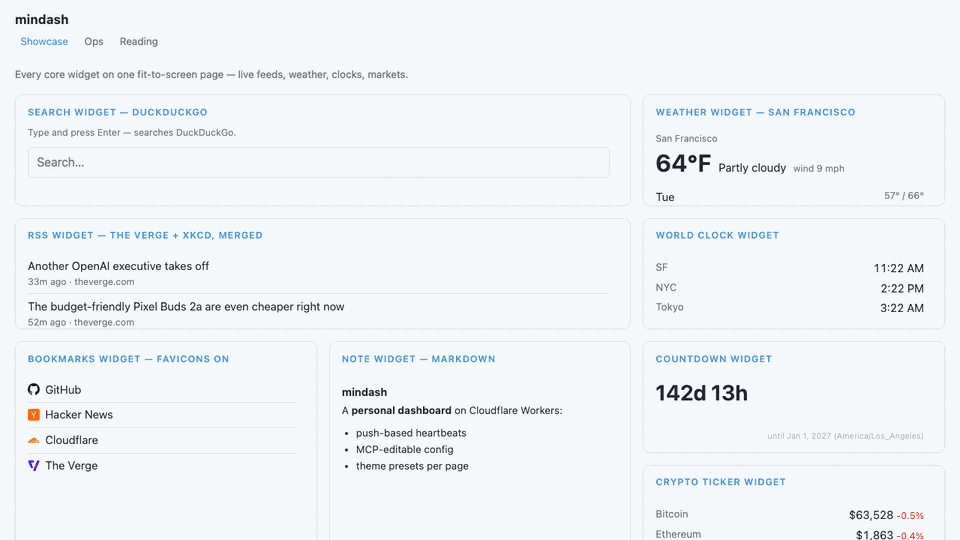960x540 pixels.
Task: Click the 'wind 9 mph' text
Action: tap(819, 168)
